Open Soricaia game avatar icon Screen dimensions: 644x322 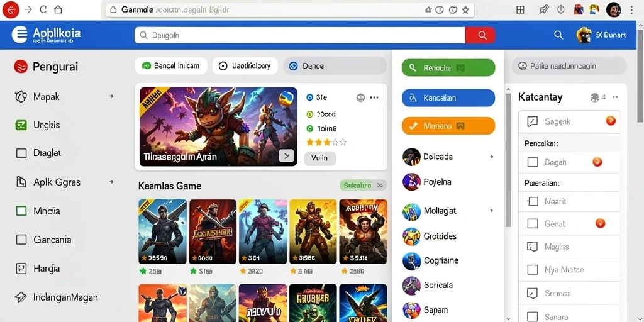coord(411,285)
